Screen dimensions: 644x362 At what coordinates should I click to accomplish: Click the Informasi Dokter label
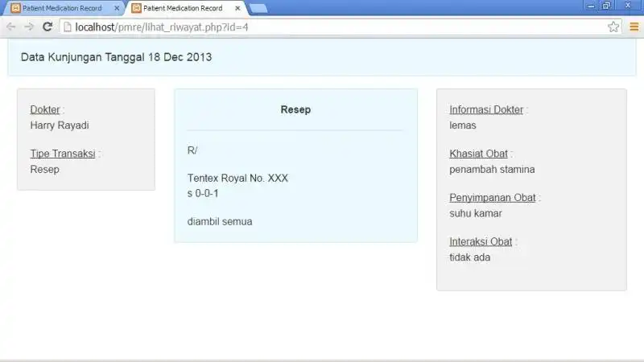[x=486, y=109]
